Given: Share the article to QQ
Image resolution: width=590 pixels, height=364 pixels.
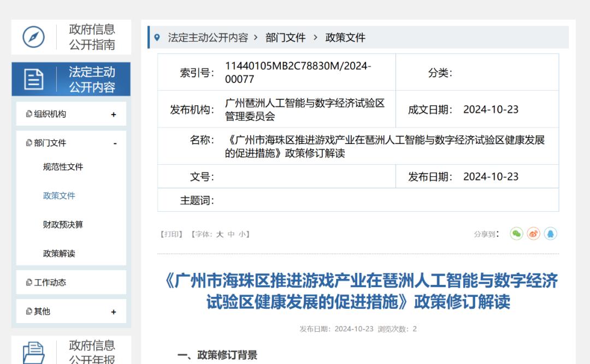Looking at the screenshot, I should [550, 234].
